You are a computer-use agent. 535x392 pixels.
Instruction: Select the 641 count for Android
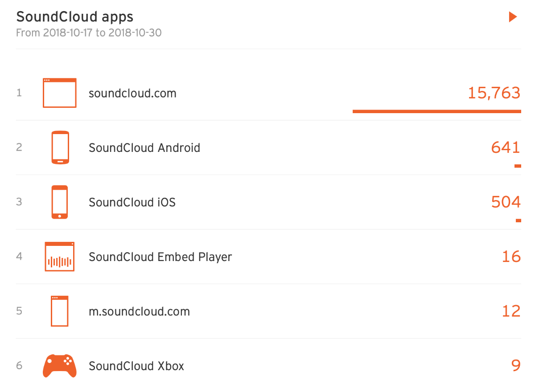coord(505,147)
